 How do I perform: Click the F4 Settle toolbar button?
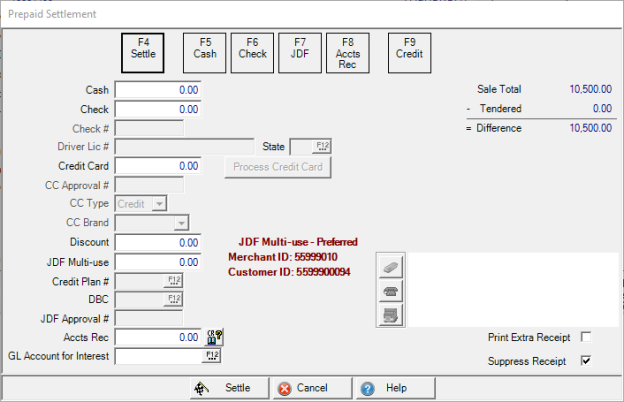(x=142, y=53)
